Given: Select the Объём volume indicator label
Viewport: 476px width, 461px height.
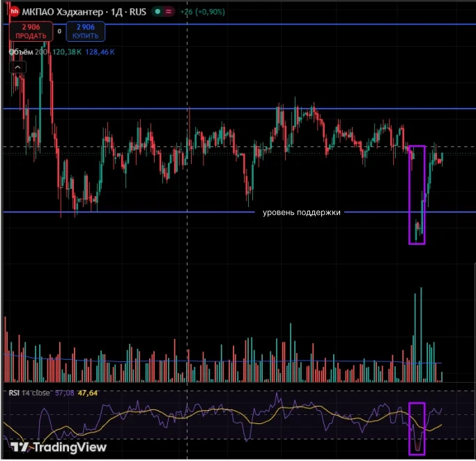Looking at the screenshot, I should click(21, 52).
